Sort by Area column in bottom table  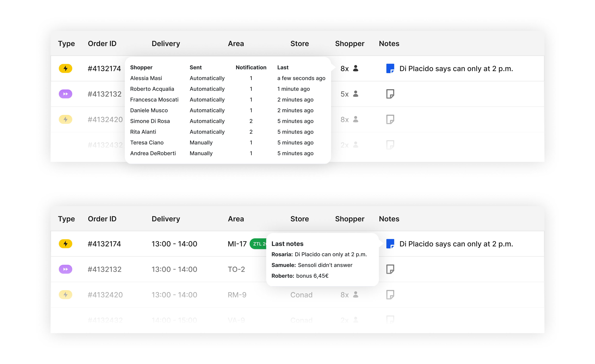tap(236, 219)
